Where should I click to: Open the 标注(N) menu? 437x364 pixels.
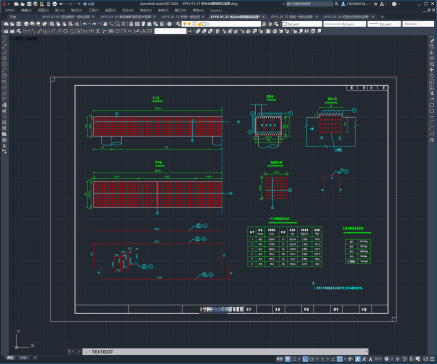(128, 10)
